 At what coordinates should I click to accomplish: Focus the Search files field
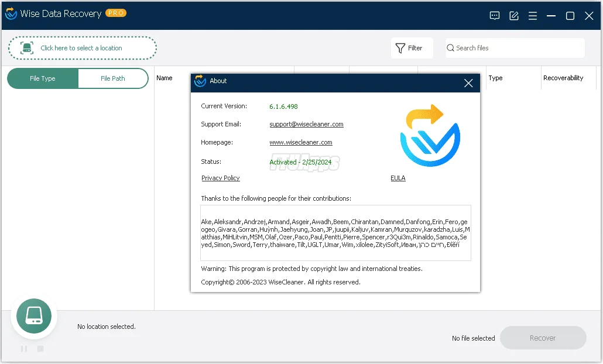click(515, 48)
